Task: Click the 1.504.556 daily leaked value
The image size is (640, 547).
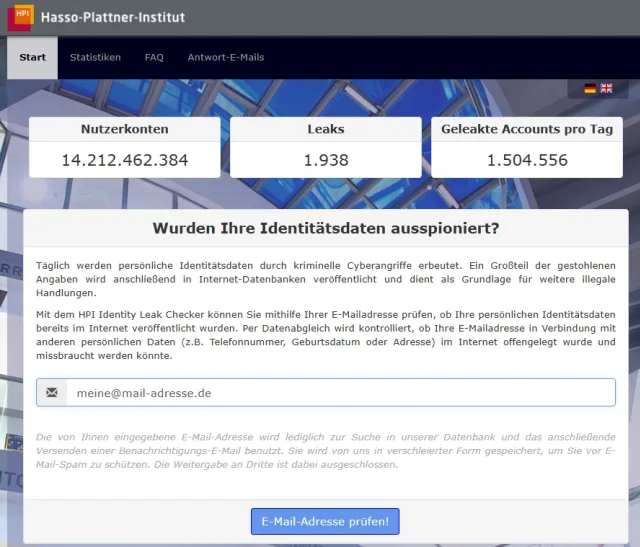Action: click(527, 160)
